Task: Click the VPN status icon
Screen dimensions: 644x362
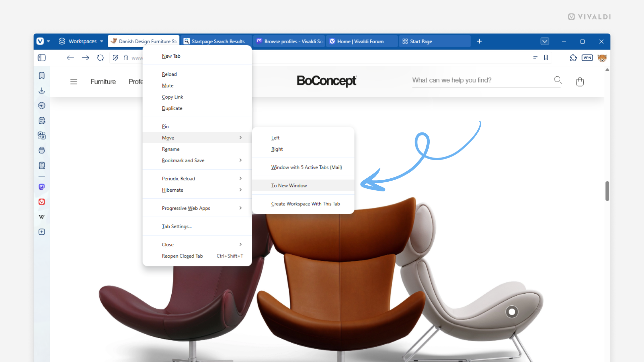Action: [587, 58]
